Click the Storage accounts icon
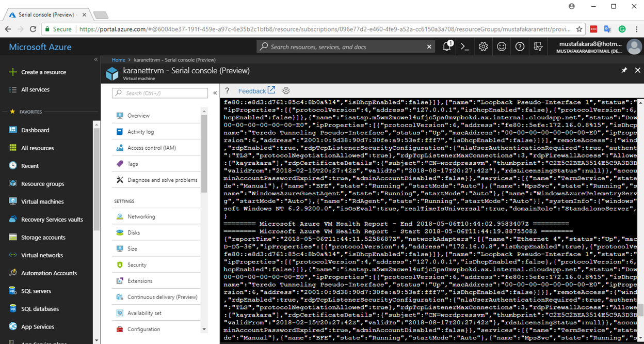644x344 pixels. point(13,238)
